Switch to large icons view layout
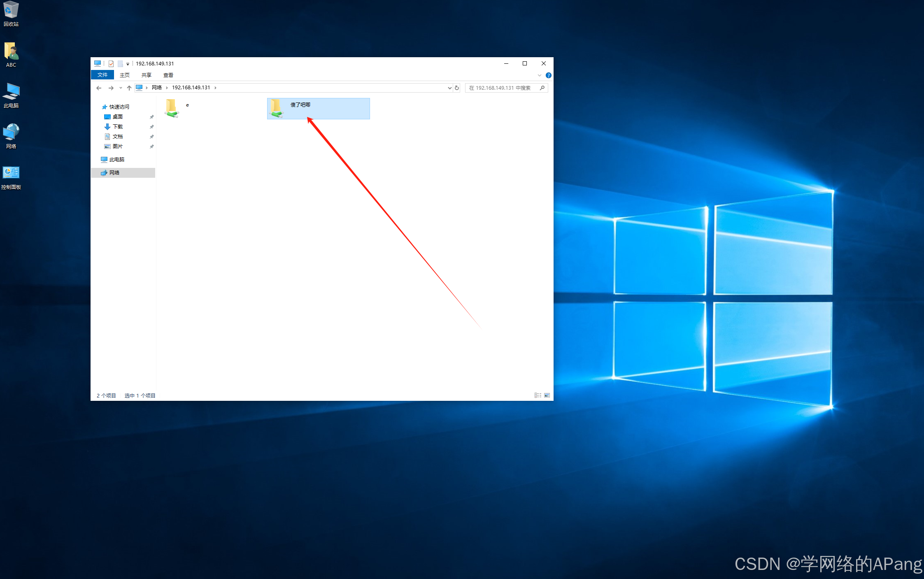 pos(547,395)
